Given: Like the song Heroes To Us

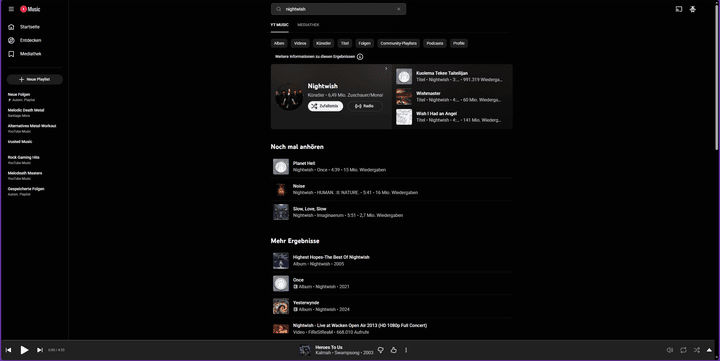Looking at the screenshot, I should tap(394, 350).
